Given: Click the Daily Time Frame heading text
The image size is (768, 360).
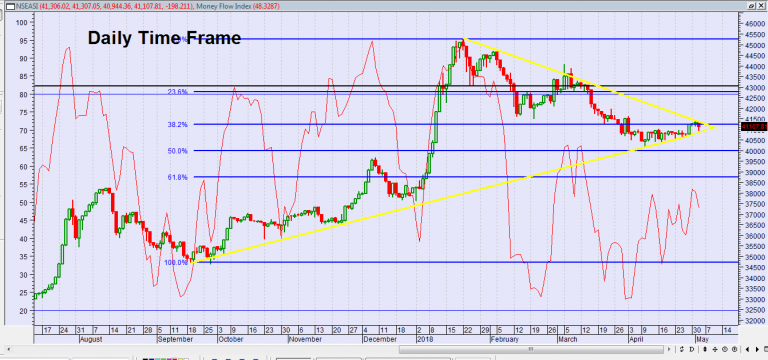Looking at the screenshot, I should coord(164,38).
